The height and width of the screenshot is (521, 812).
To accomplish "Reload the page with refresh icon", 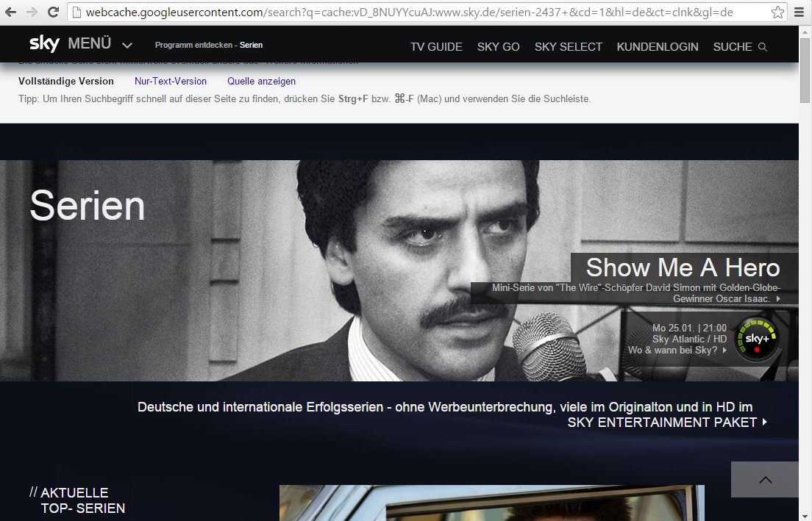I will (53, 12).
